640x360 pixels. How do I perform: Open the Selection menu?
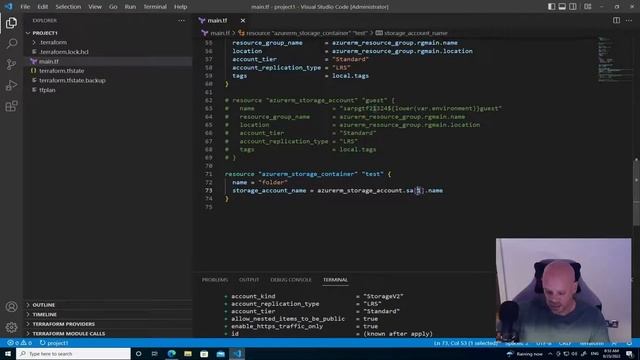(x=68, y=7)
